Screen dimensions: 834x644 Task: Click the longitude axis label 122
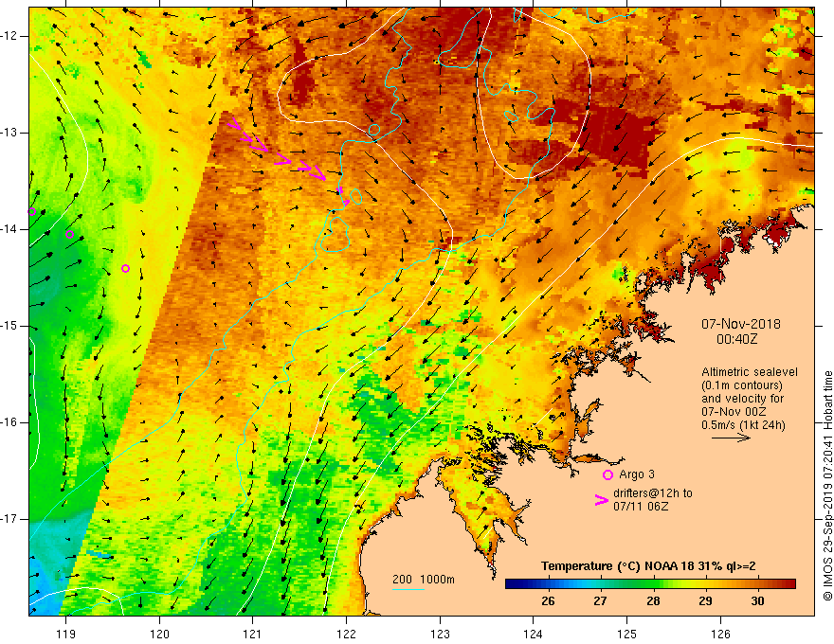click(x=346, y=634)
